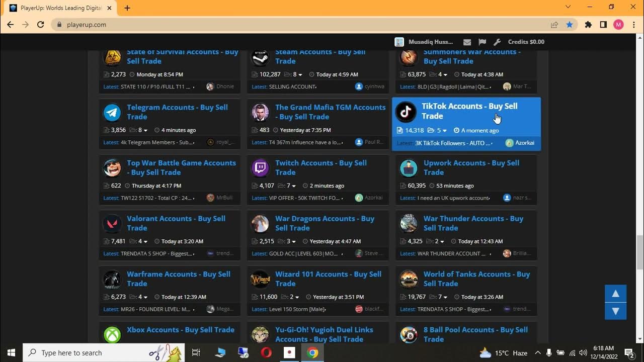Open latest thread 4k Telegram Members

point(157,142)
